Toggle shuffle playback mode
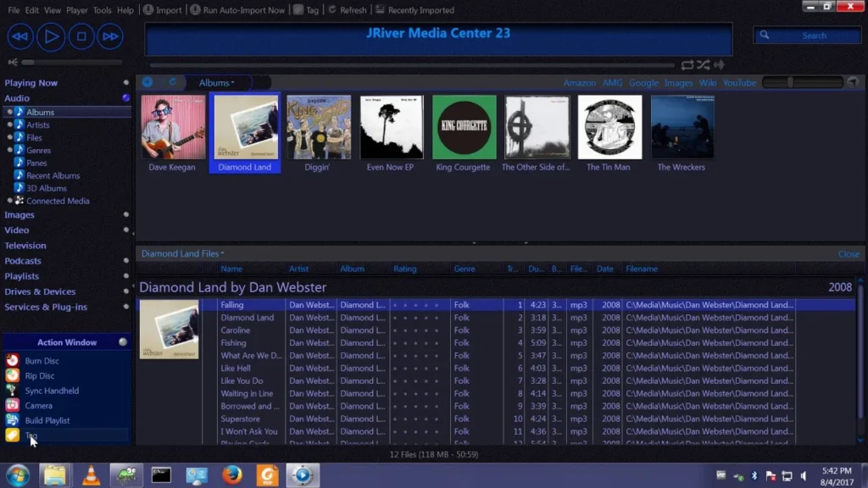Image resolution: width=868 pixels, height=488 pixels. [702, 64]
